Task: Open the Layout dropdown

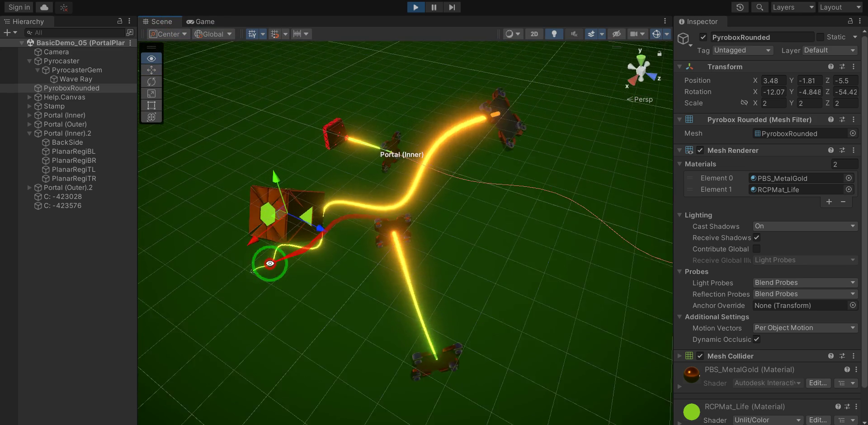Action: (840, 7)
